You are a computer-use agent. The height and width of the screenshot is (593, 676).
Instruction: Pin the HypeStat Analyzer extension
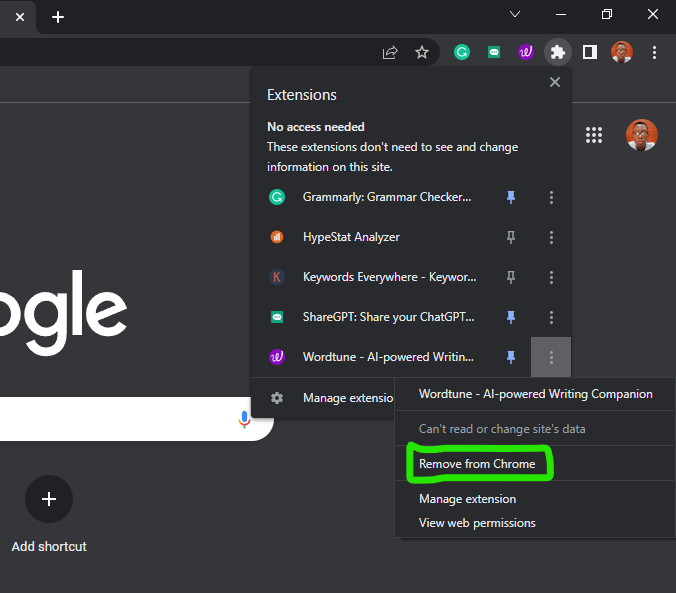511,237
